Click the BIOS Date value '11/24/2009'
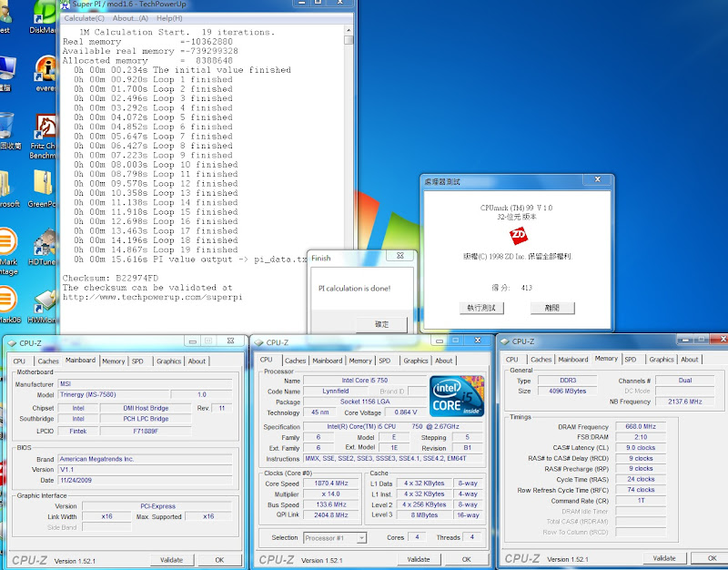The image size is (728, 570). click(x=146, y=481)
